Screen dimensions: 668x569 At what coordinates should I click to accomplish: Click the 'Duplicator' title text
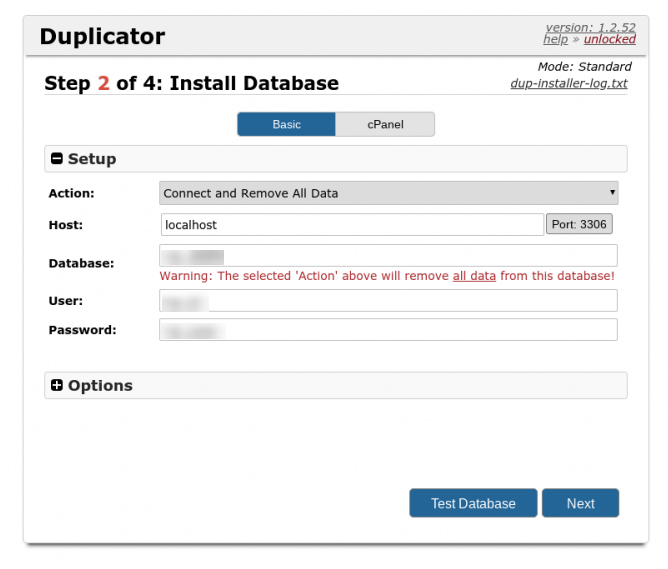tap(102, 36)
